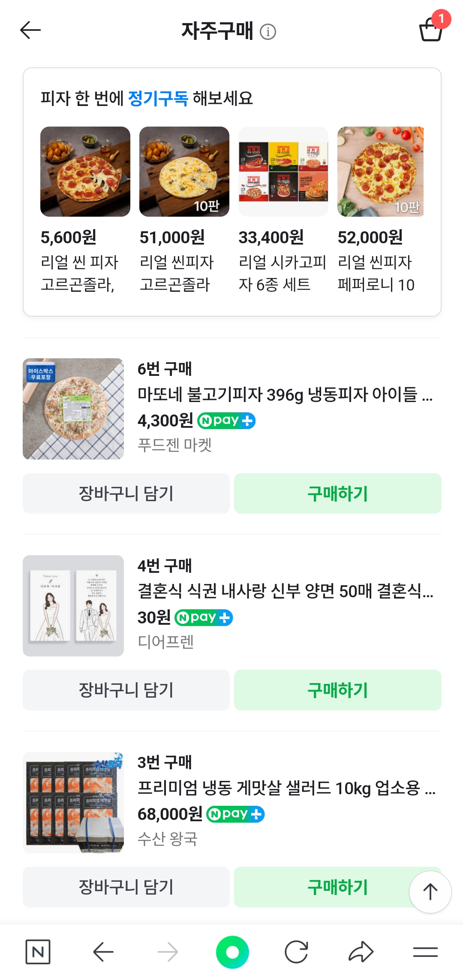Screen dimensions: 463x980
Task: Open the hamburger menu in bottom bar
Action: pyautogui.click(x=425, y=952)
